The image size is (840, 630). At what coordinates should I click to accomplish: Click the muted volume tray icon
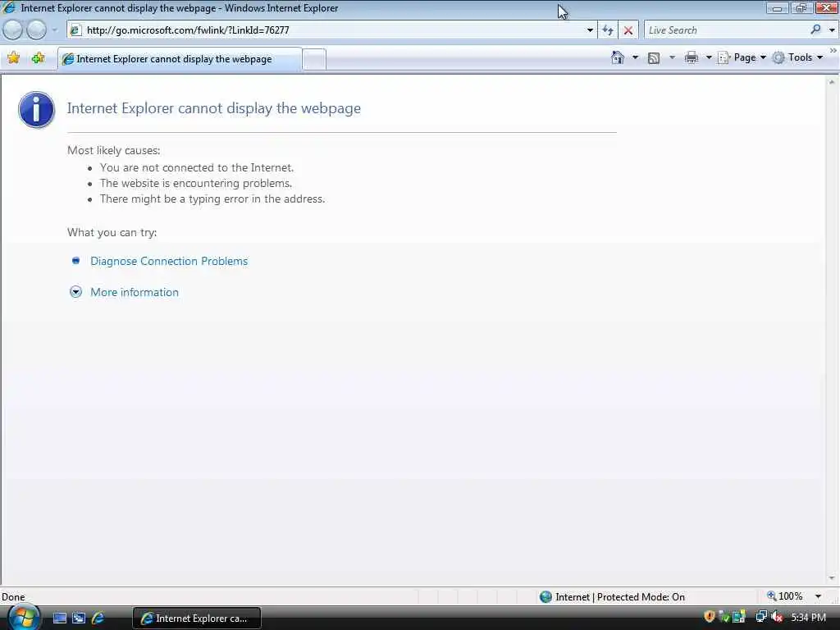777,617
